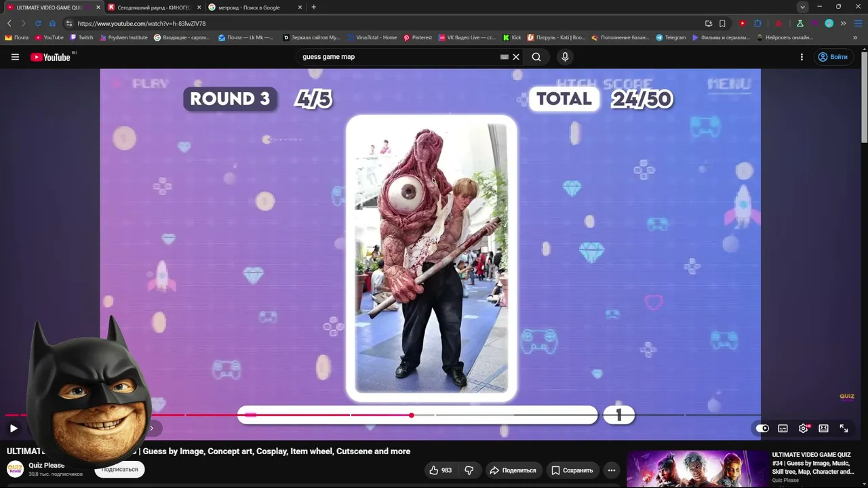Viewport: 868px width, 488px height.
Task: Open a new browser tab
Action: click(313, 7)
